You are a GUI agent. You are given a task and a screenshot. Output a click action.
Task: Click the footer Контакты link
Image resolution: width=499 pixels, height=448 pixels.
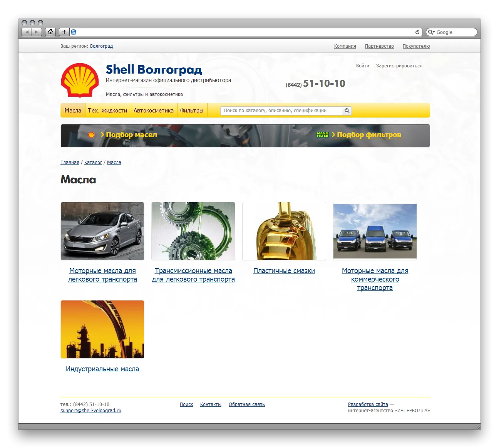point(211,404)
